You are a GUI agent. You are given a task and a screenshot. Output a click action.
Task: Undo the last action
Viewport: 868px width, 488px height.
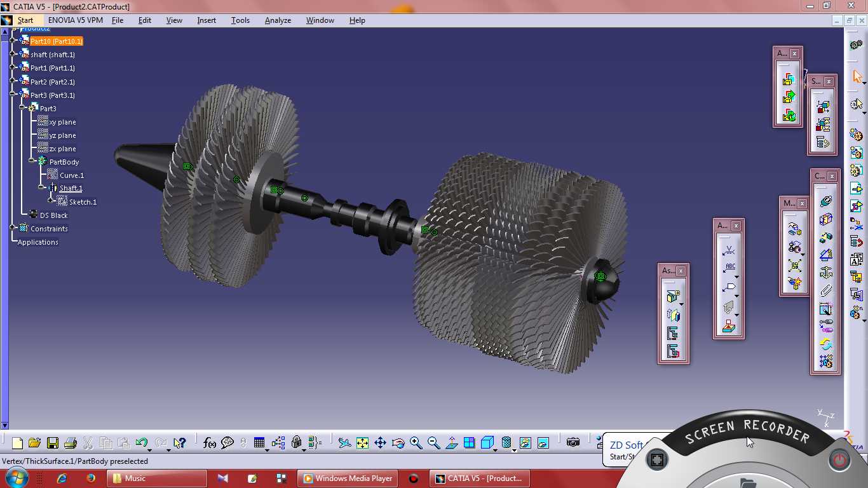(142, 443)
